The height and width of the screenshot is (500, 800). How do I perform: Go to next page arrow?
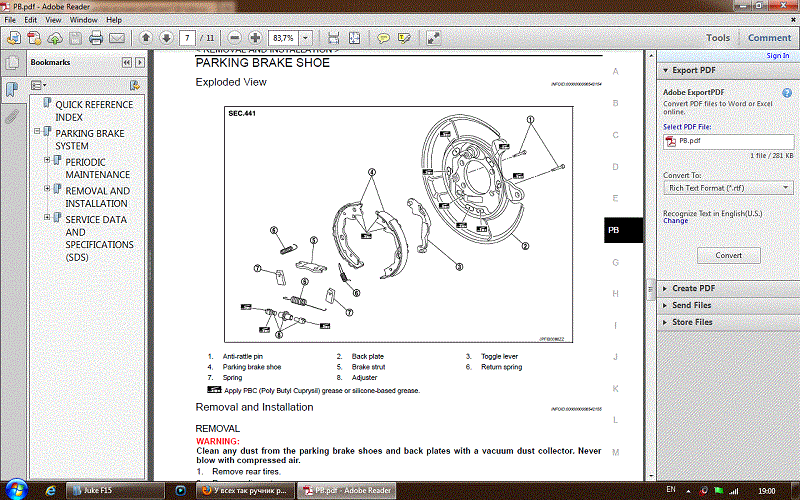[166, 38]
